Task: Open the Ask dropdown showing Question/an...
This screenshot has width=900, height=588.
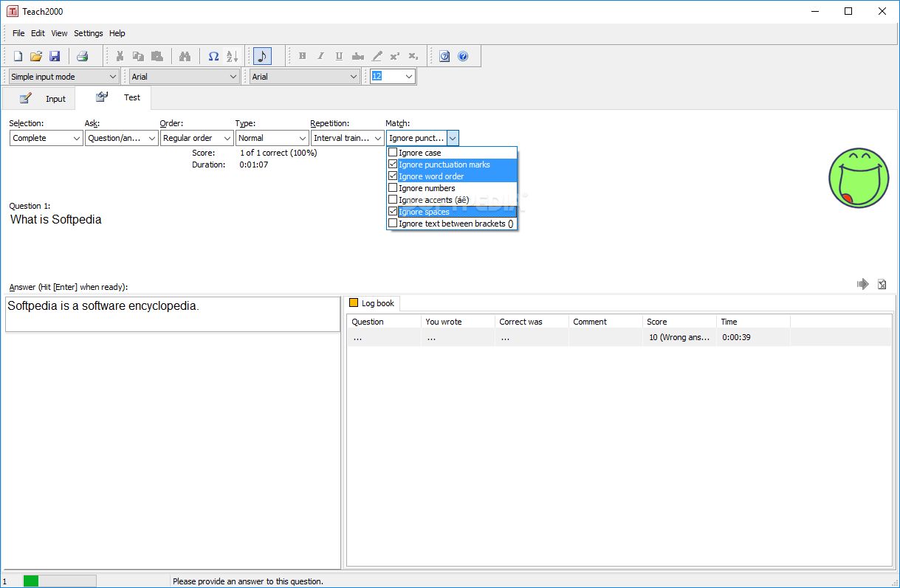Action: (122, 138)
